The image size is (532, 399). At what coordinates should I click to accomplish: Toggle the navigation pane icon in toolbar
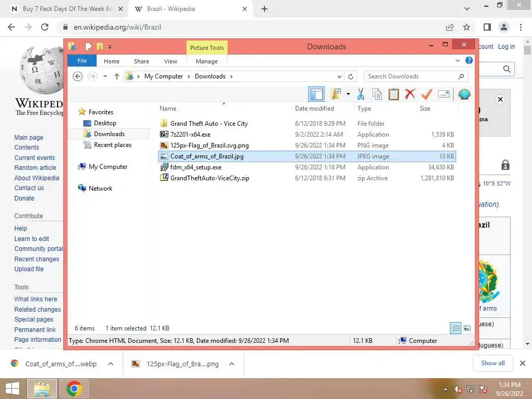click(x=316, y=95)
